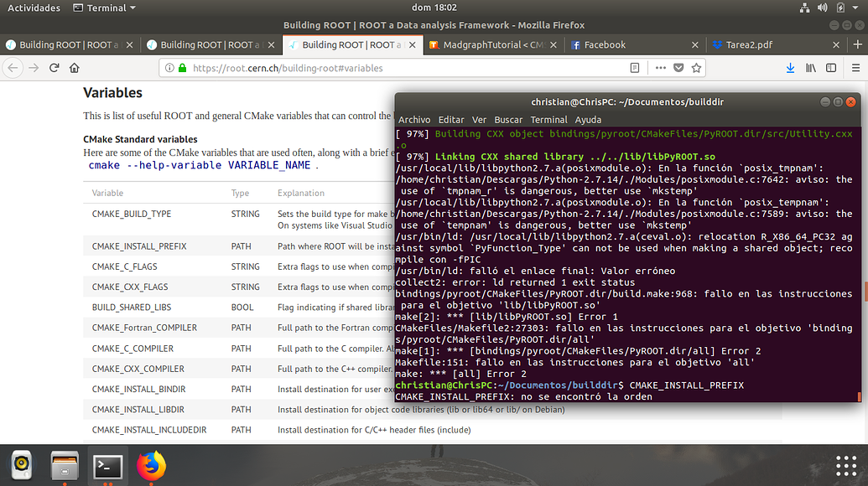Close the MadgraphTutorial tab
The width and height of the screenshot is (868, 486).
(x=554, y=45)
